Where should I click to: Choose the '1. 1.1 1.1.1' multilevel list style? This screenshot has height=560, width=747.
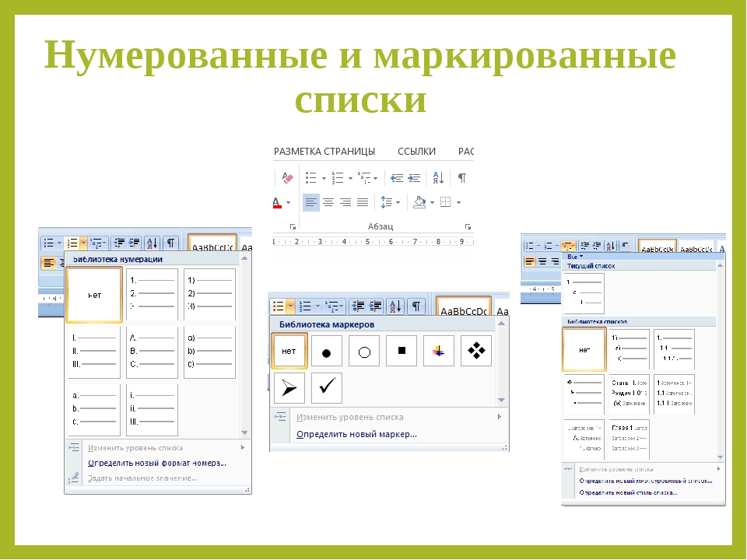674,349
